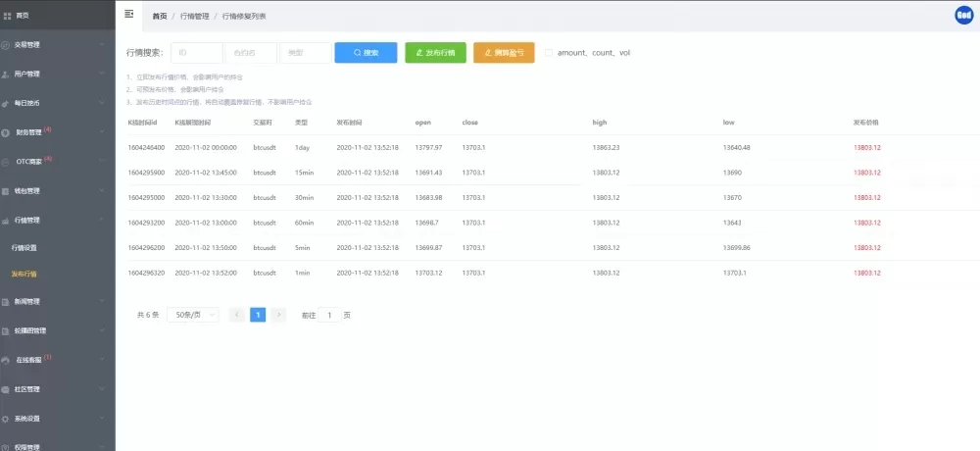Screen dimensions: 980x451
Task: Open the 50条/页 page size dropdown
Action: pos(192,315)
